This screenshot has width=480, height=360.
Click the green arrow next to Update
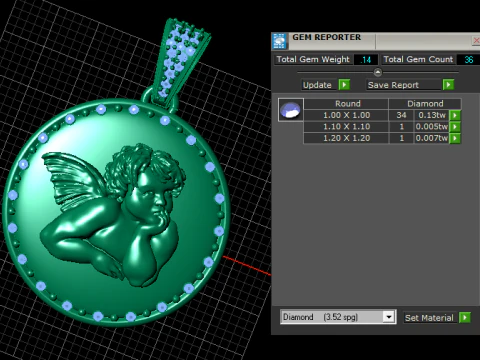(x=344, y=85)
